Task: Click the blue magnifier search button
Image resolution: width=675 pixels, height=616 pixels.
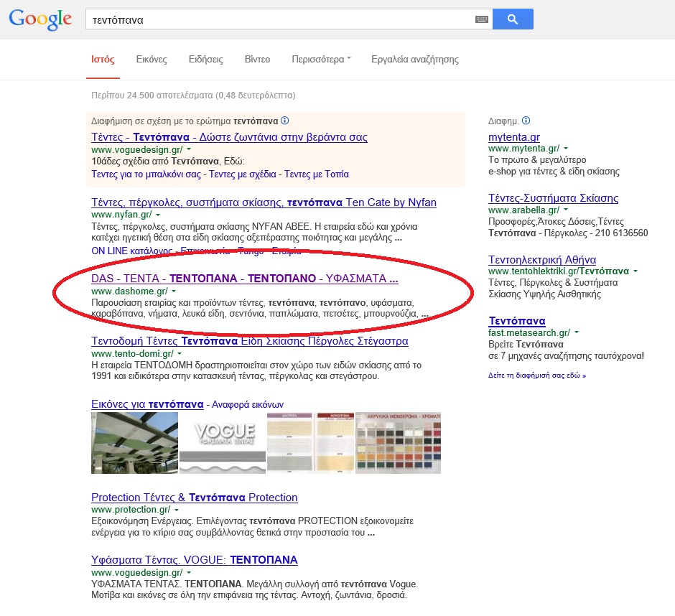Action: (x=513, y=19)
